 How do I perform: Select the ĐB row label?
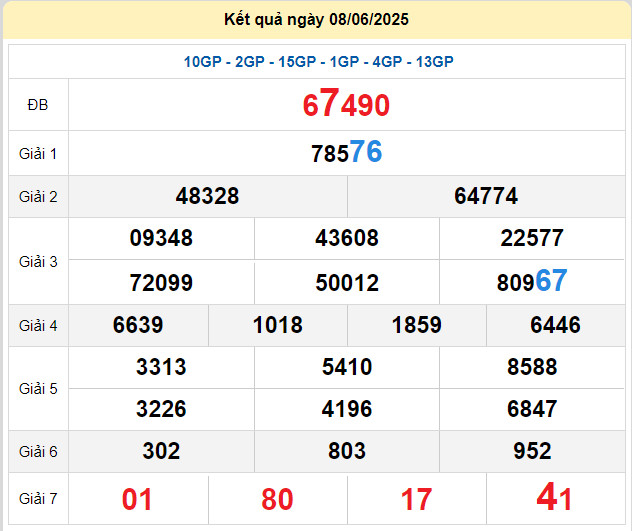tap(38, 105)
